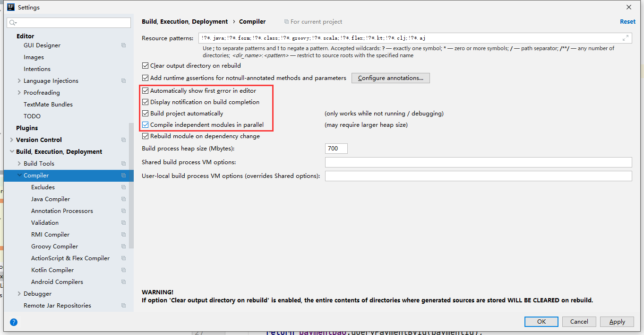Click the project-level icon beside Version Control
This screenshot has height=335, width=644.
tap(124, 140)
